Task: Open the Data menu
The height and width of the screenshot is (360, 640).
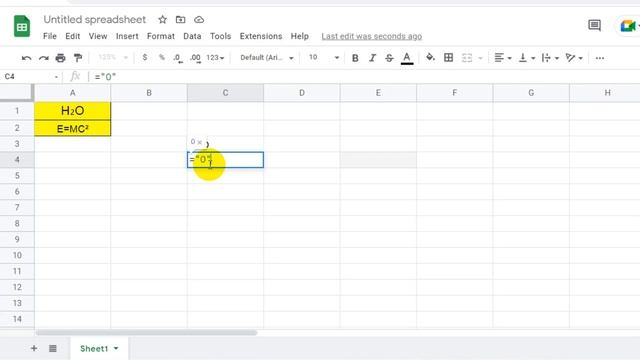Action: pos(192,36)
